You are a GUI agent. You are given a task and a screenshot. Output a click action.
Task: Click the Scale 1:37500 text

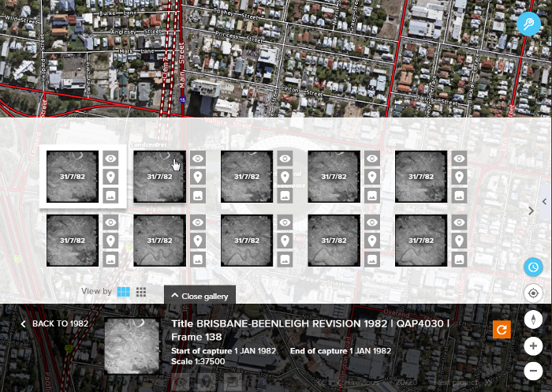198,361
